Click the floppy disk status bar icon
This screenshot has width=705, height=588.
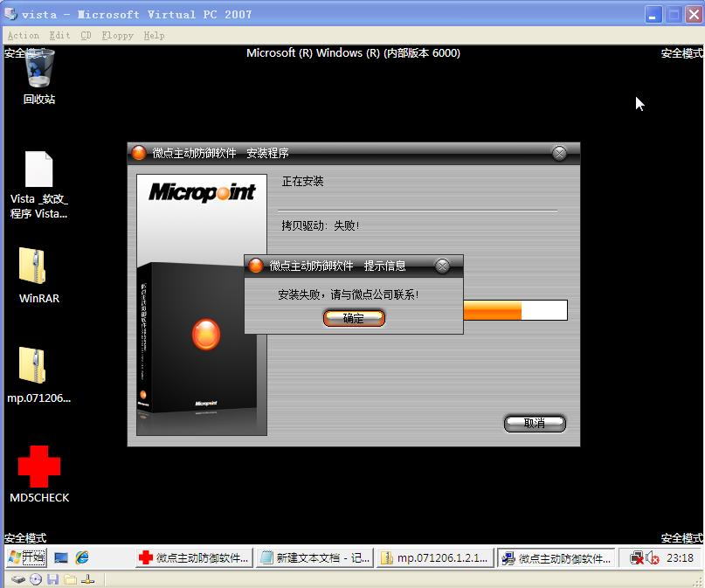(53, 579)
